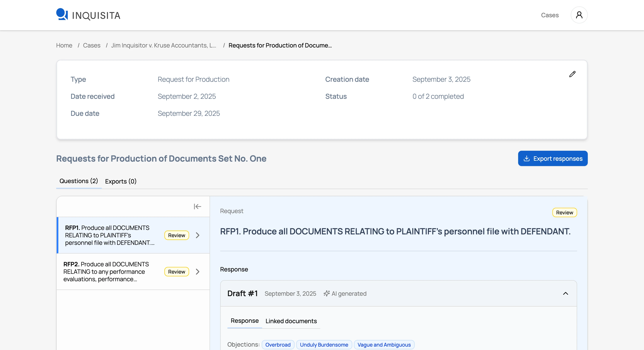Click the Vague and Ambiguous tag

[x=384, y=345]
